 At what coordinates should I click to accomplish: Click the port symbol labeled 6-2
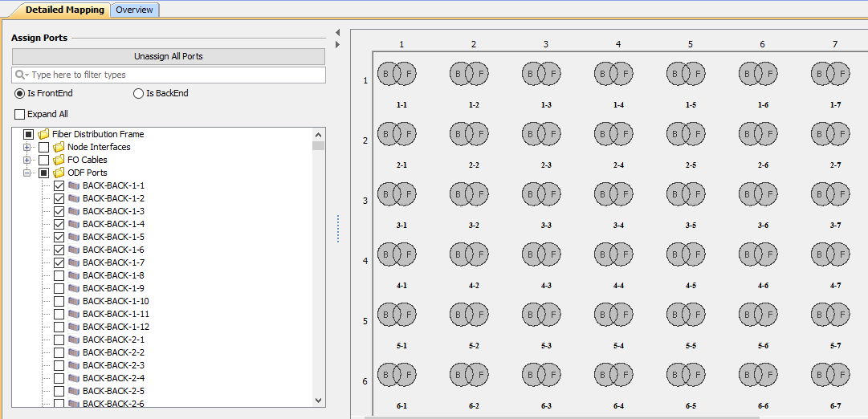pyautogui.click(x=469, y=376)
